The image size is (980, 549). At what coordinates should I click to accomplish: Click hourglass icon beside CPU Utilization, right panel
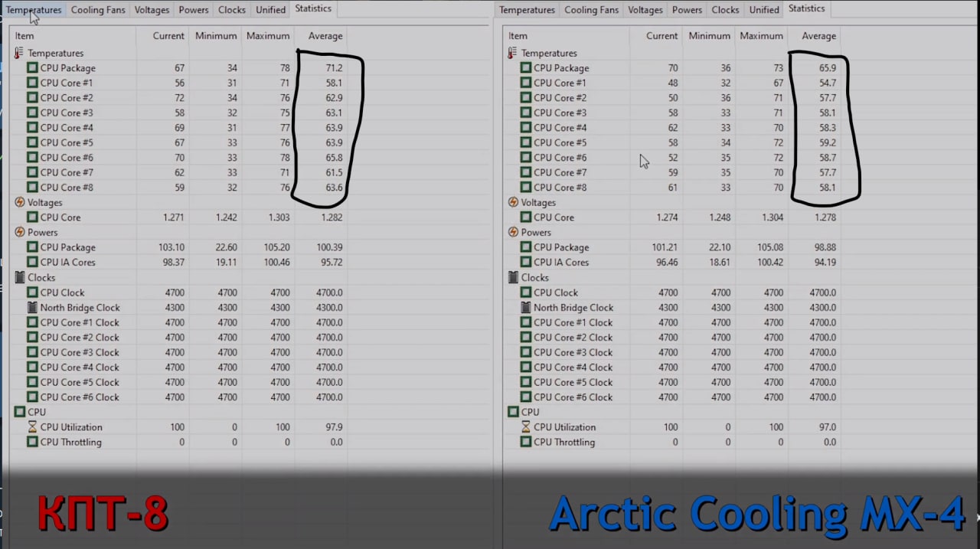(525, 427)
